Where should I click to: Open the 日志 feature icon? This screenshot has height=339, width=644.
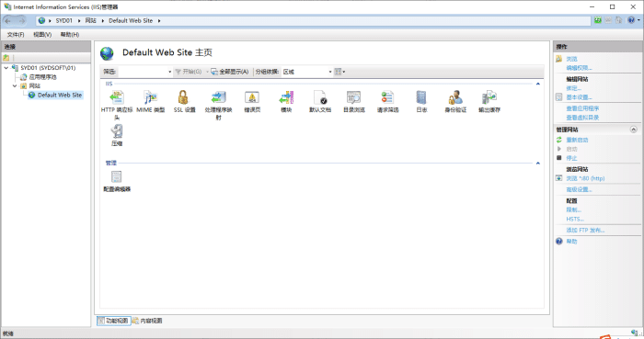[x=421, y=102]
